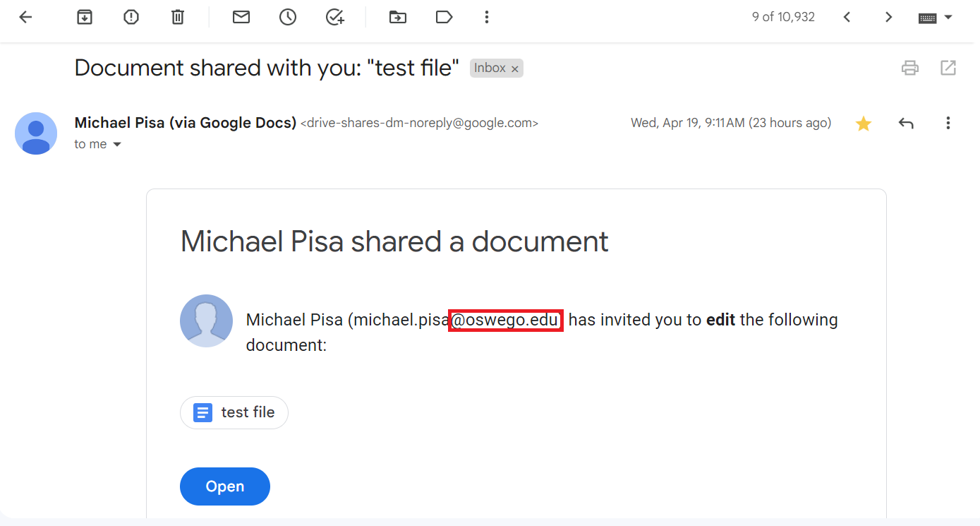
Task: Click the Inbox label chip
Action: (490, 68)
